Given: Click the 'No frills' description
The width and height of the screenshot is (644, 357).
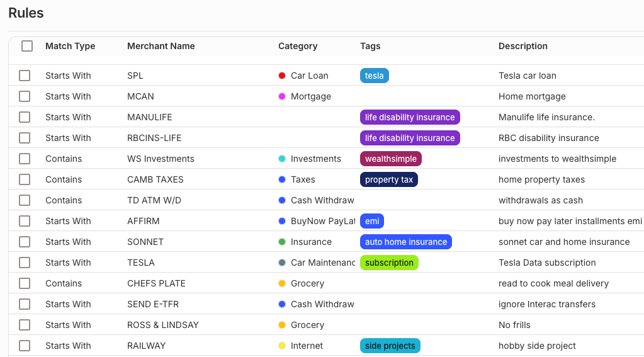Looking at the screenshot, I should 514,325.
